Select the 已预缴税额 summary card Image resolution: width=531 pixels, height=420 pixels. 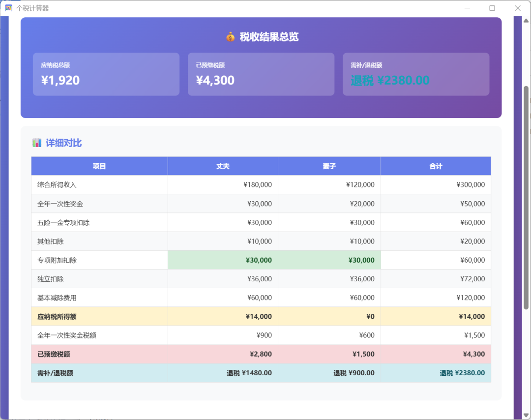[x=261, y=73]
